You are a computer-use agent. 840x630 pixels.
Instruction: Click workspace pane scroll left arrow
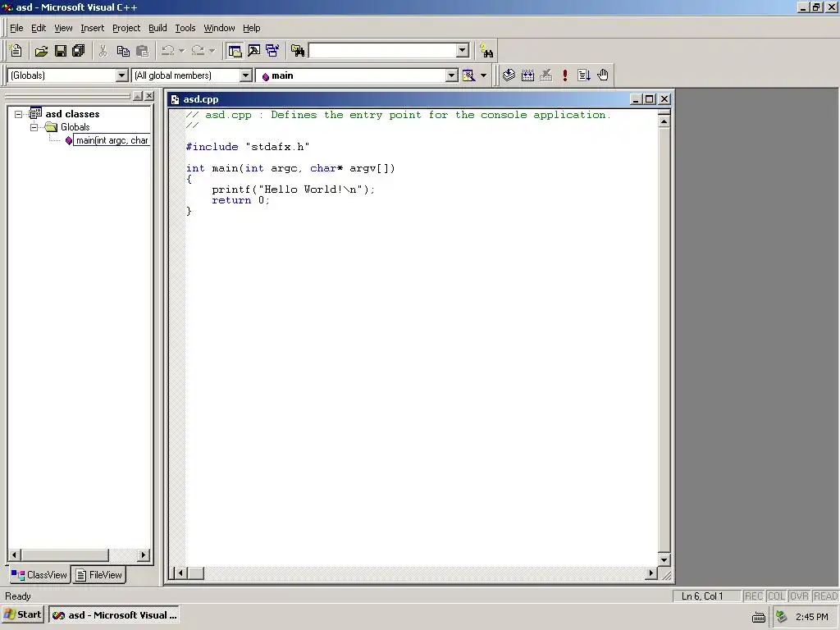(x=15, y=555)
